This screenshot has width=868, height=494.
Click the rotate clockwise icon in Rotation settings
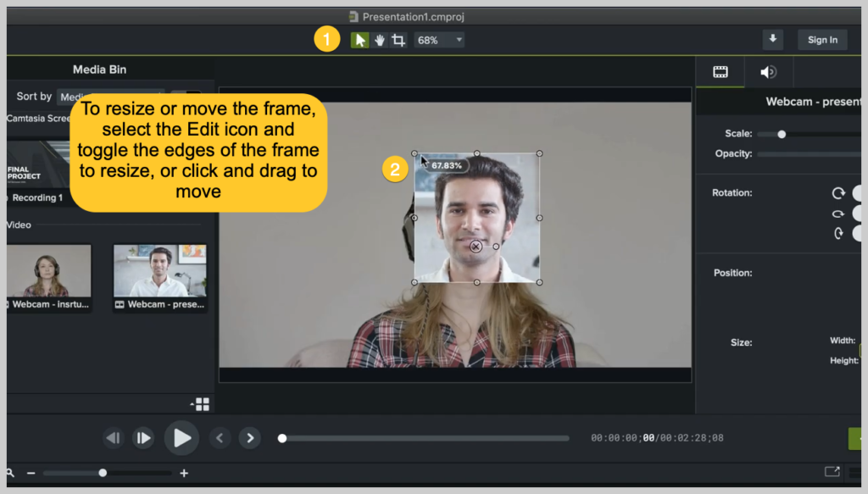click(x=838, y=193)
